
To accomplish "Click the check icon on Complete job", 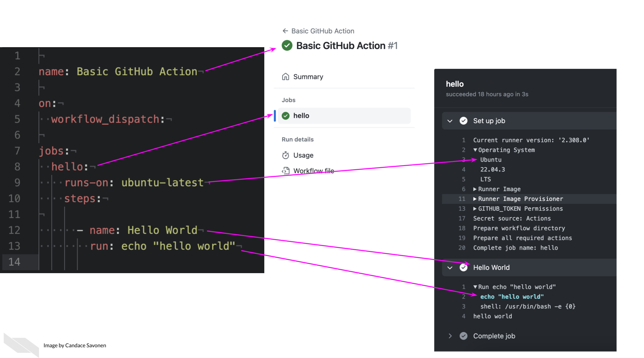I will (x=463, y=336).
